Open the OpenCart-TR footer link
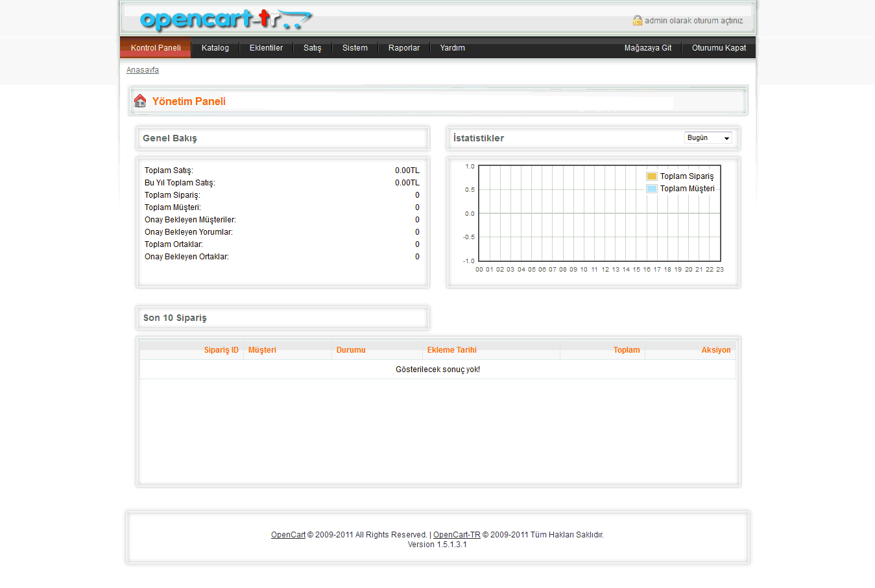Screen dimensions: 875x588 tap(457, 535)
